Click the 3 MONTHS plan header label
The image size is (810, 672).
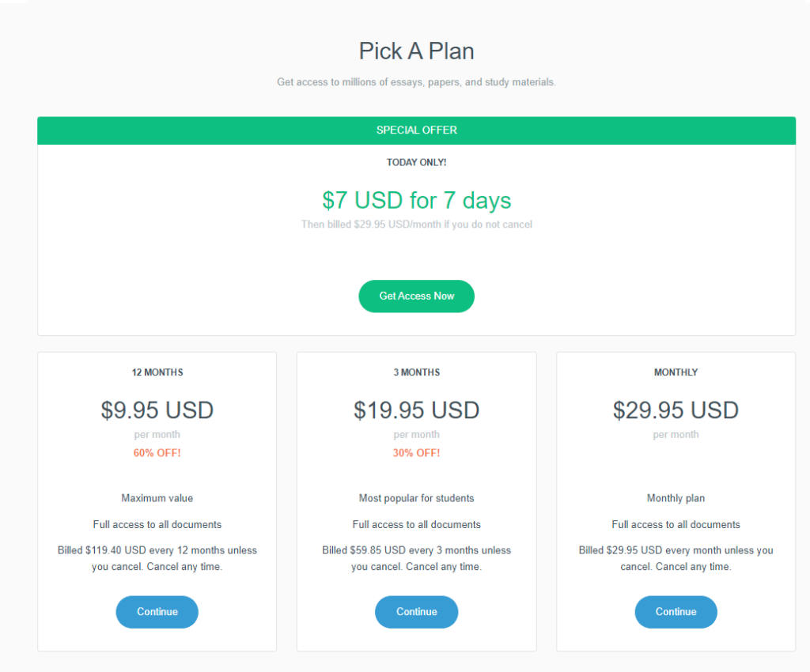[416, 372]
